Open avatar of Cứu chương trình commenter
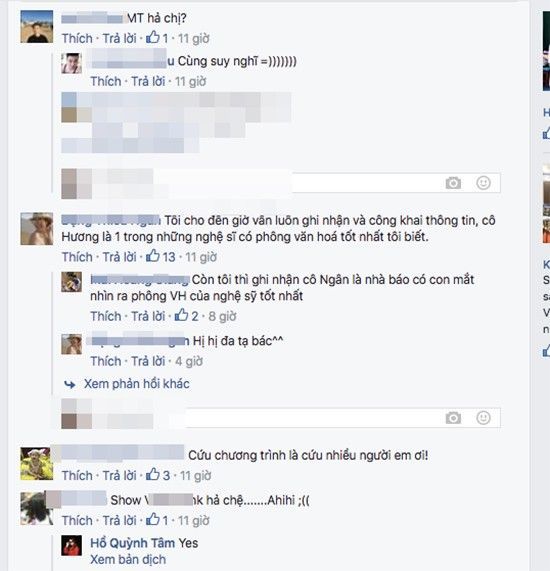 pyautogui.click(x=36, y=464)
